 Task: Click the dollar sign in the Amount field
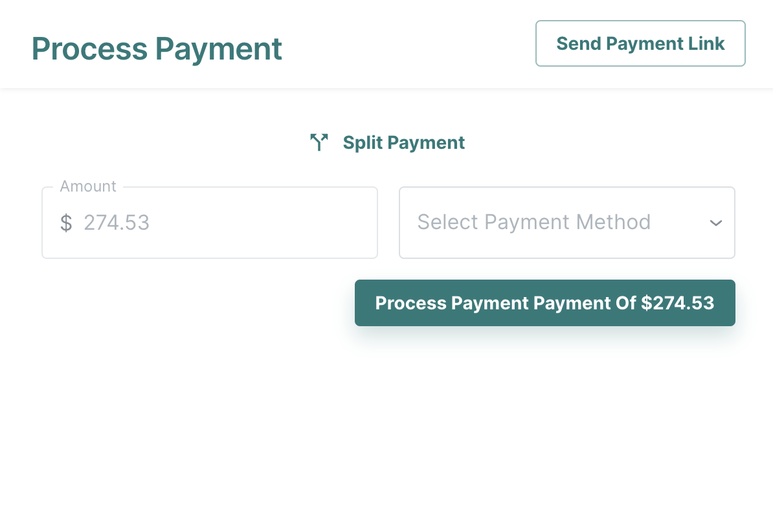click(x=66, y=223)
